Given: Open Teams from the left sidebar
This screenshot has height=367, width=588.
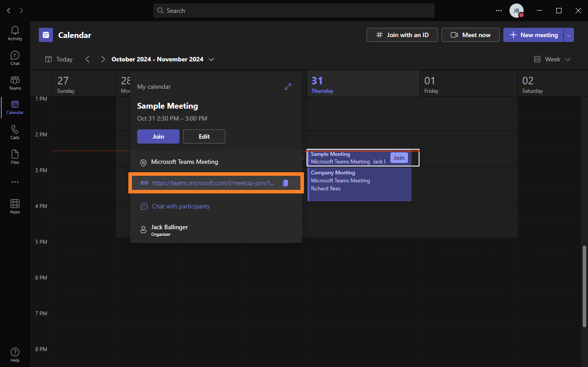Looking at the screenshot, I should (15, 82).
